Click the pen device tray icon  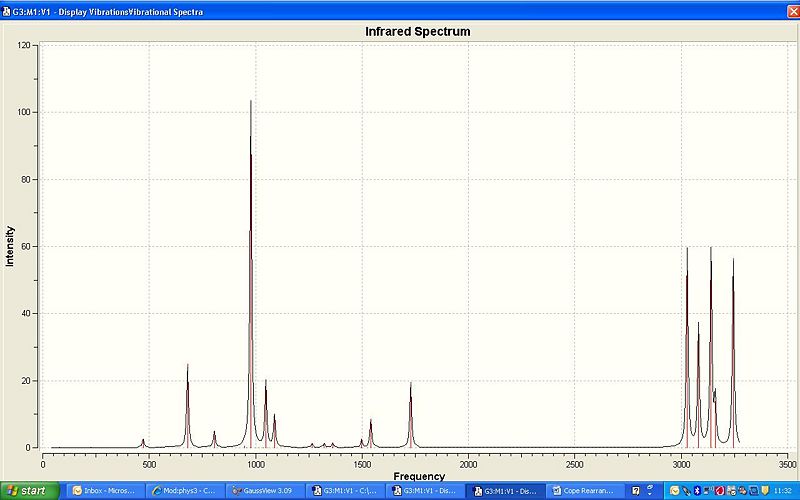click(x=687, y=491)
